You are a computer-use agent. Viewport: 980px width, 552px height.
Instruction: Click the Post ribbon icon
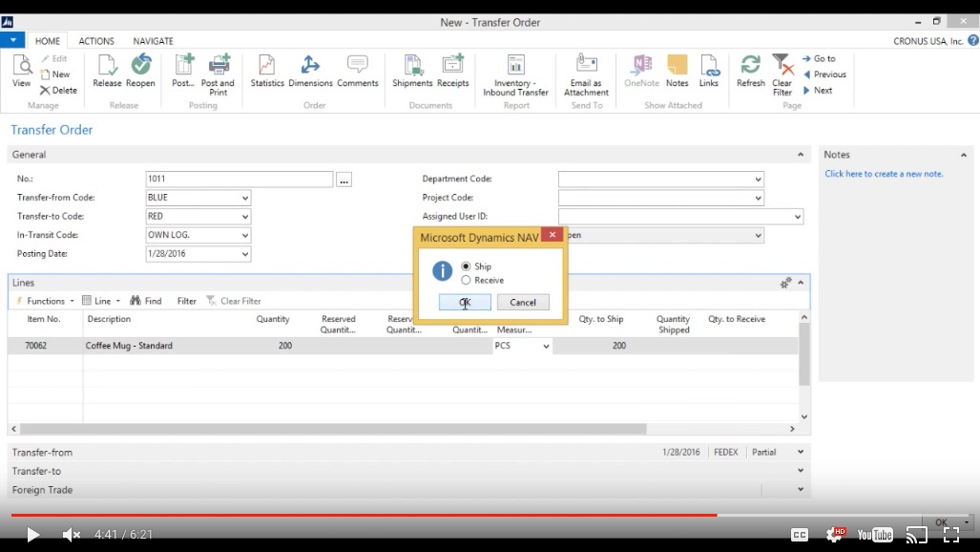(184, 71)
